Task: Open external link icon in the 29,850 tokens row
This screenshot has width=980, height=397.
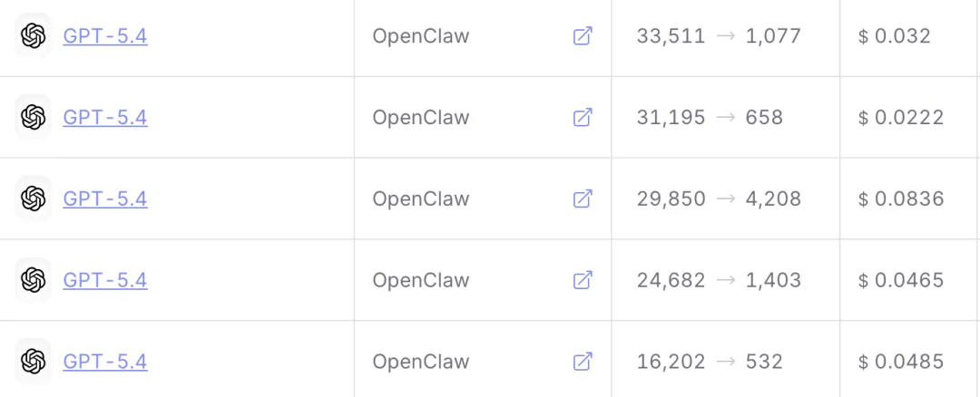Action: (x=583, y=198)
